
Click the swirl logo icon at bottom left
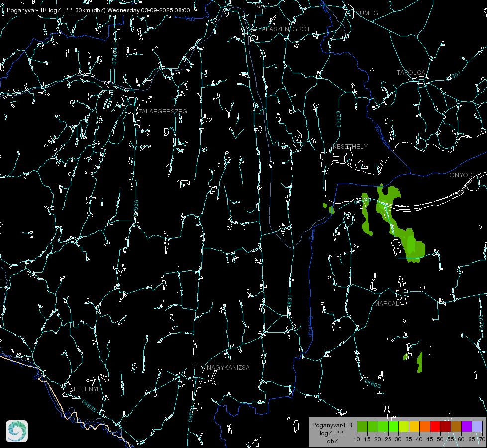click(17, 431)
